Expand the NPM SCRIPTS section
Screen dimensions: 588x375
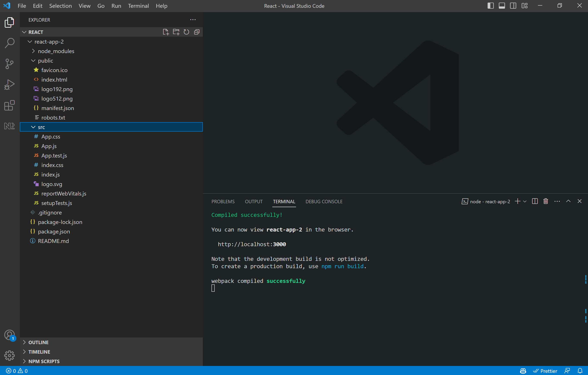pos(111,361)
